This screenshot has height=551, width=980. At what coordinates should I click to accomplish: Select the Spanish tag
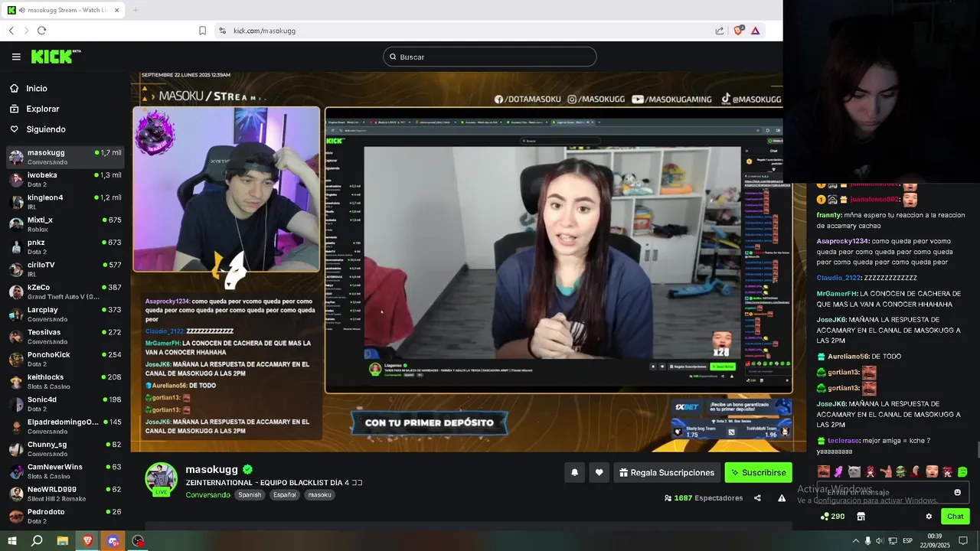point(250,495)
